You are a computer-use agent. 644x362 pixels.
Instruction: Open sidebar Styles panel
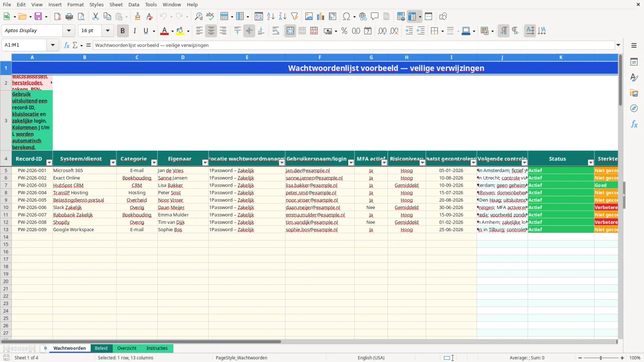[x=634, y=78]
